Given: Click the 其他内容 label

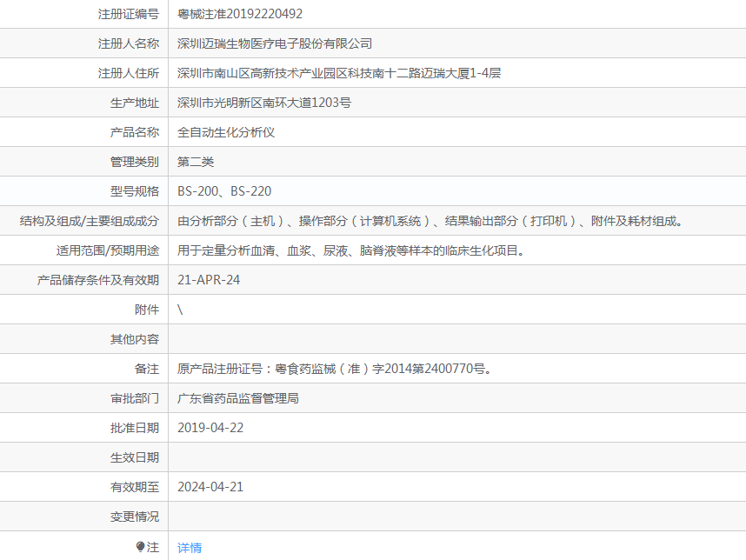Looking at the screenshot, I should tap(135, 339).
